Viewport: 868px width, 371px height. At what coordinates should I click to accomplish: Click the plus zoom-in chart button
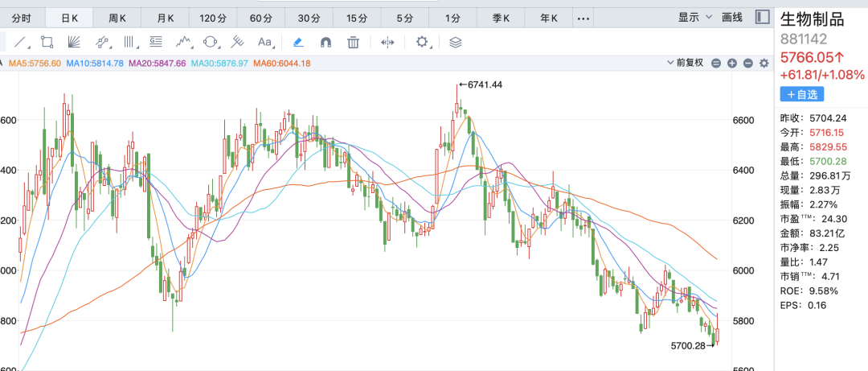[731, 63]
